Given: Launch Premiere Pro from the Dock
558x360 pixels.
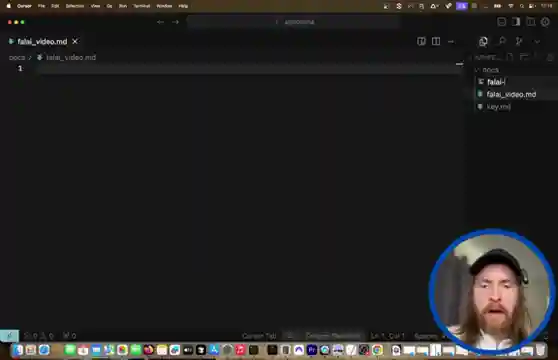Looking at the screenshot, I should [x=312, y=350].
